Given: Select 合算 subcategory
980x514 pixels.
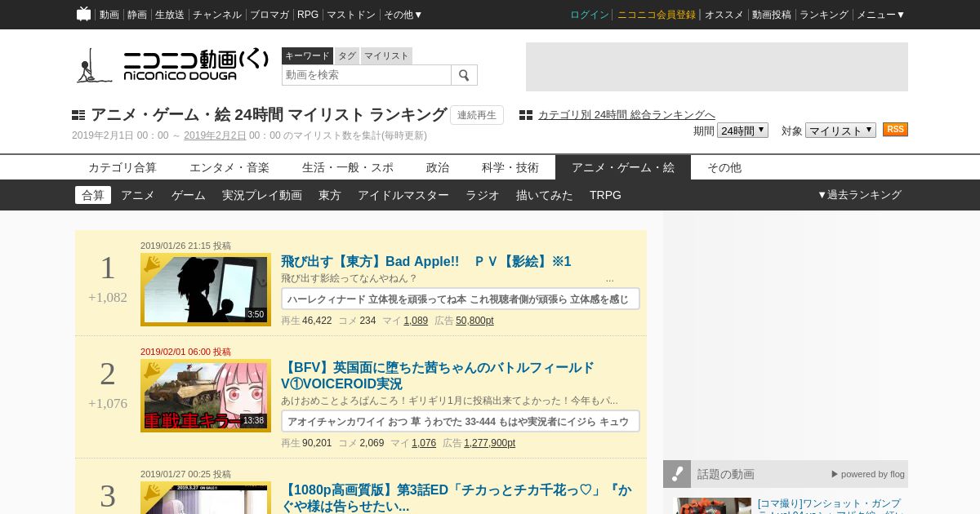Looking at the screenshot, I should (x=93, y=195).
